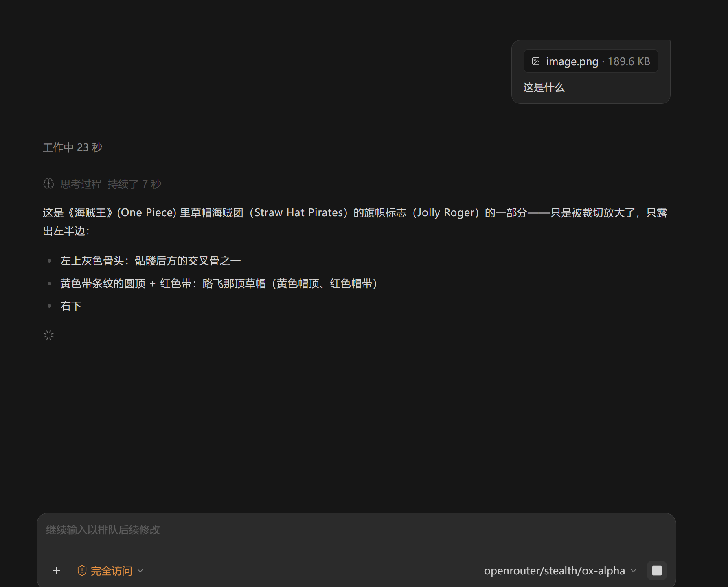The image size is (728, 587).
Task: Click the brain icon next to 思考过程
Action: point(48,184)
